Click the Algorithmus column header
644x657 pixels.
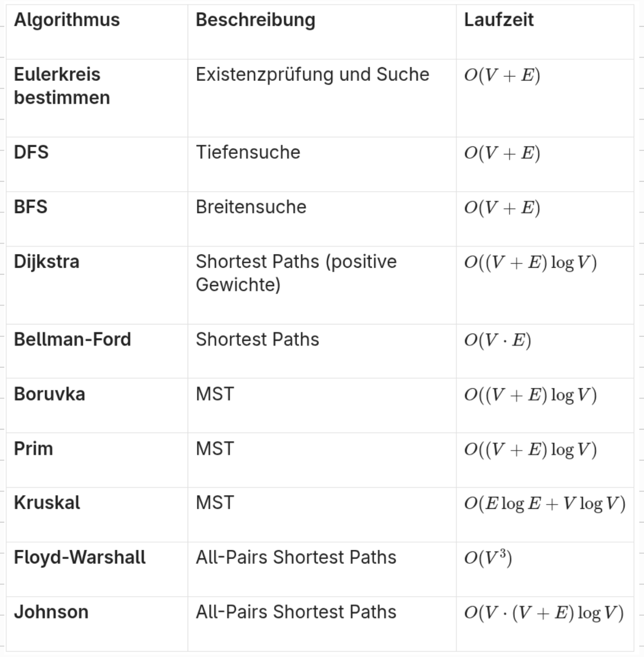tap(67, 20)
